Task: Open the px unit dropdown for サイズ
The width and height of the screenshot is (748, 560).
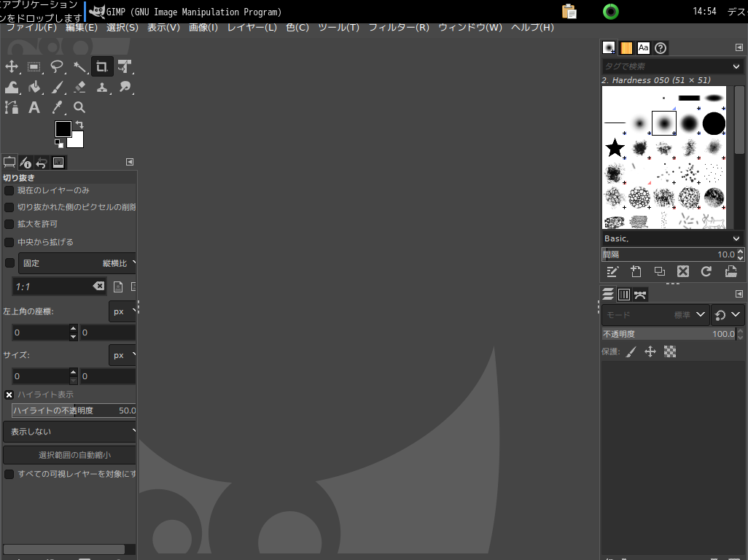Action: coord(122,355)
